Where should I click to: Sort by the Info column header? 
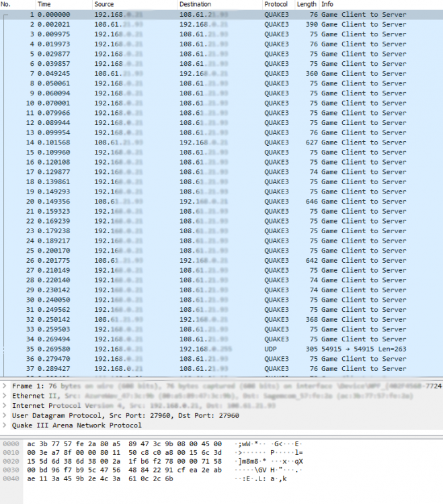point(381,4)
